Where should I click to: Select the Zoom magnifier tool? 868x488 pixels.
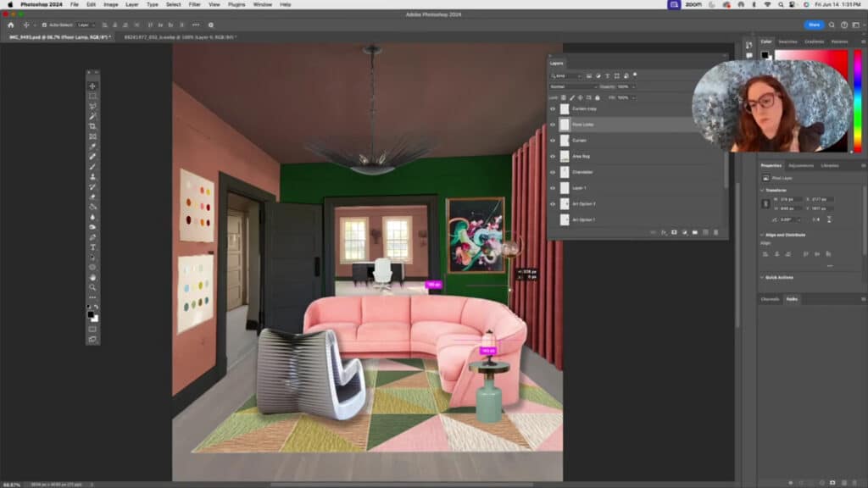(x=92, y=287)
